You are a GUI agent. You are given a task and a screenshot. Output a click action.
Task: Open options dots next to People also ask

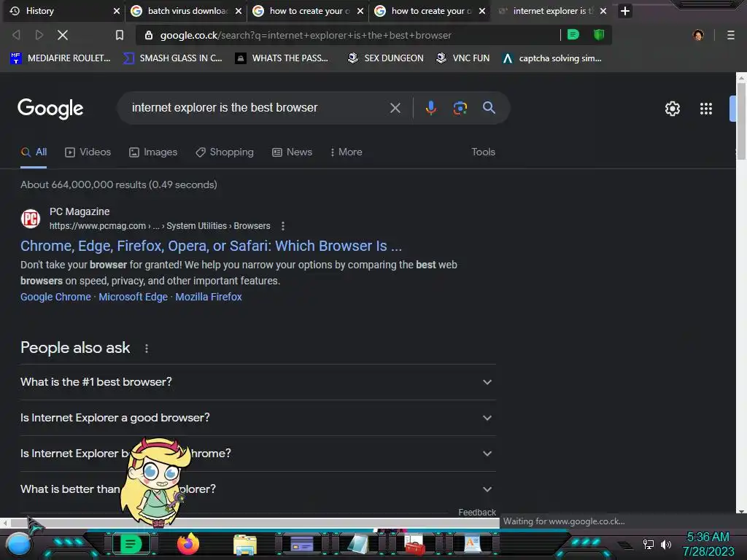click(147, 349)
